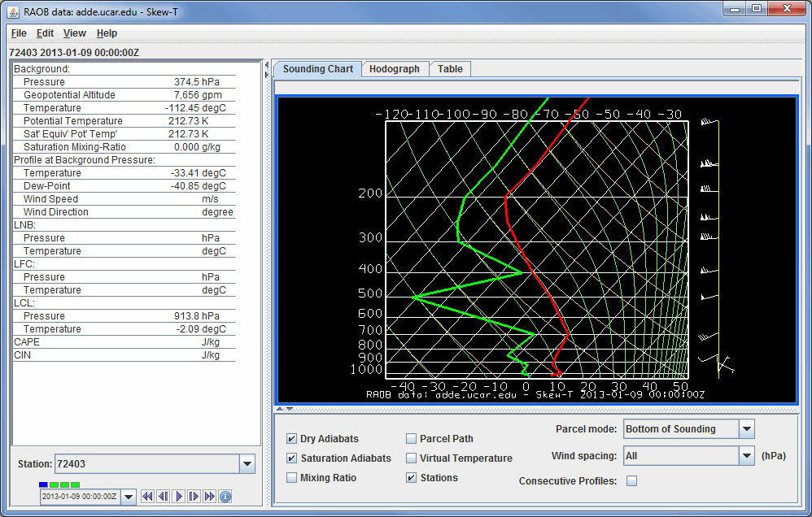Jump to the first time step
Viewport: 812px width, 517px height.
(x=147, y=497)
